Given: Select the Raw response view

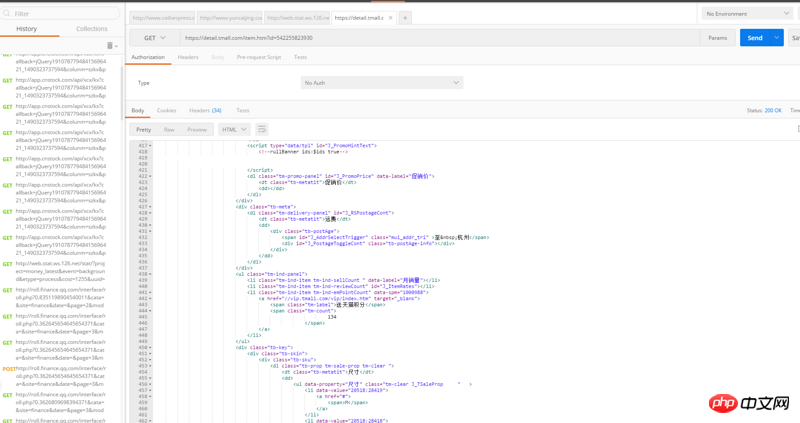Looking at the screenshot, I should (x=169, y=129).
